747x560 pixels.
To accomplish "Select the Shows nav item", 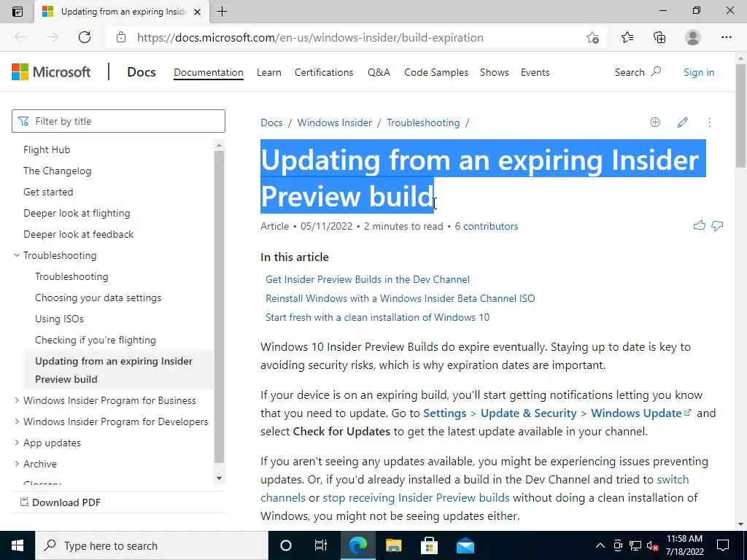I will point(495,72).
